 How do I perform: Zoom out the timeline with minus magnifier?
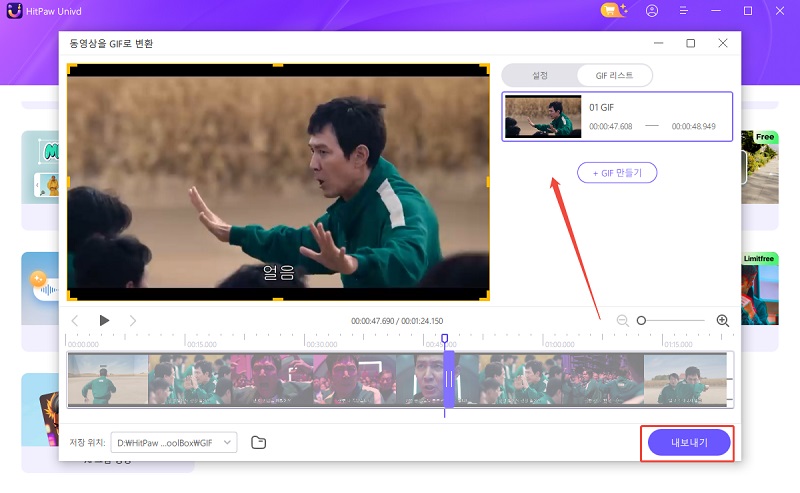click(x=622, y=321)
